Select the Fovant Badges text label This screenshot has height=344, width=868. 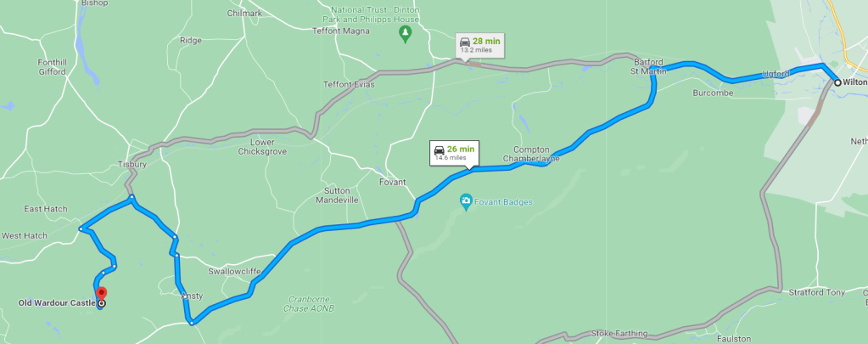point(503,202)
